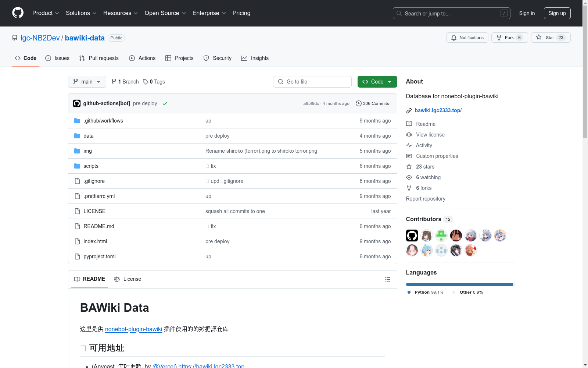Click the Readme book icon in About
The image size is (588, 368).
point(409,124)
